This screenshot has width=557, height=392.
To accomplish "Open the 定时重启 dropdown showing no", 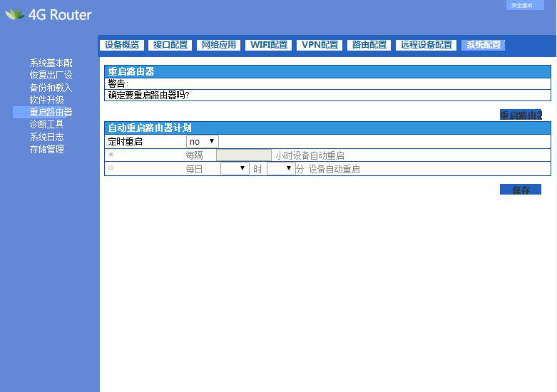I will (202, 142).
